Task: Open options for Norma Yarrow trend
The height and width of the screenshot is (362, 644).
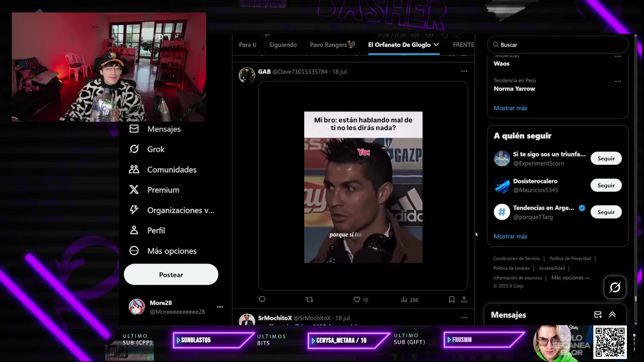Action: click(x=618, y=81)
